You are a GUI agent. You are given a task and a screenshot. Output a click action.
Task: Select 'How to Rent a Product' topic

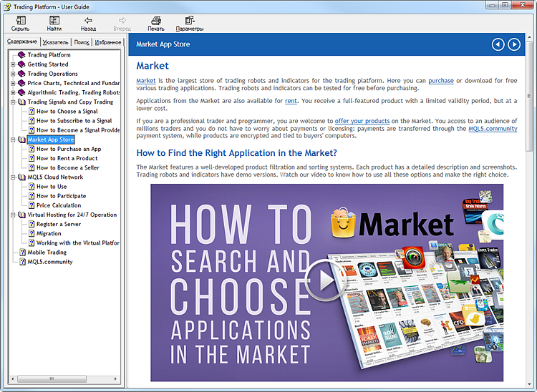(67, 159)
